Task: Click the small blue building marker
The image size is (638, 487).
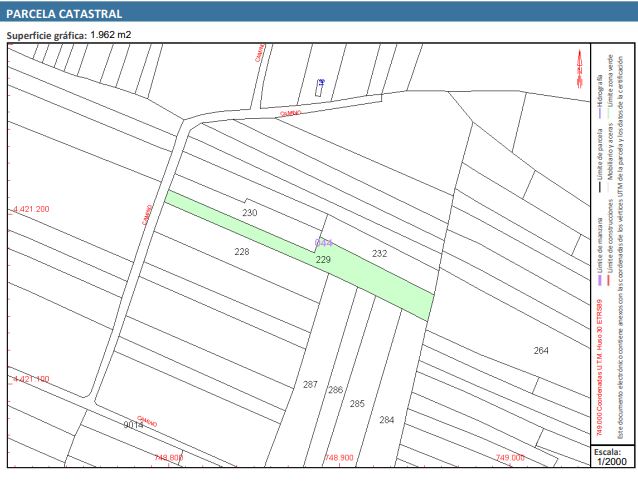Action: 320,86
